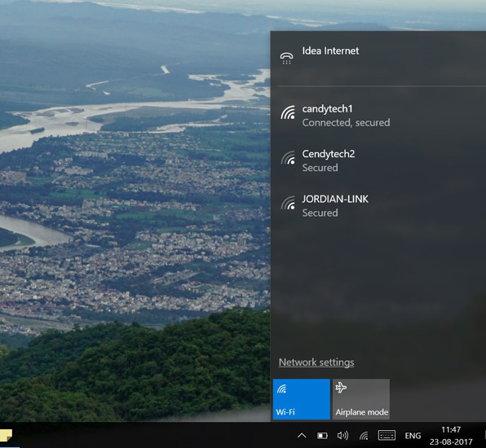Open the battery status tray icon
Viewport: 486px width, 448px height.
(x=322, y=436)
